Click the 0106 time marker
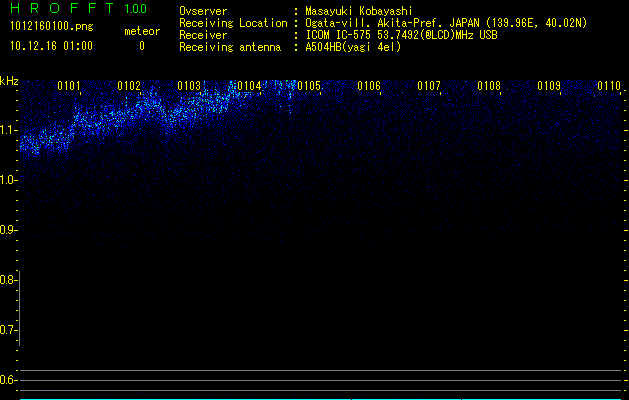Viewport: 629px width, 400px height. click(369, 86)
